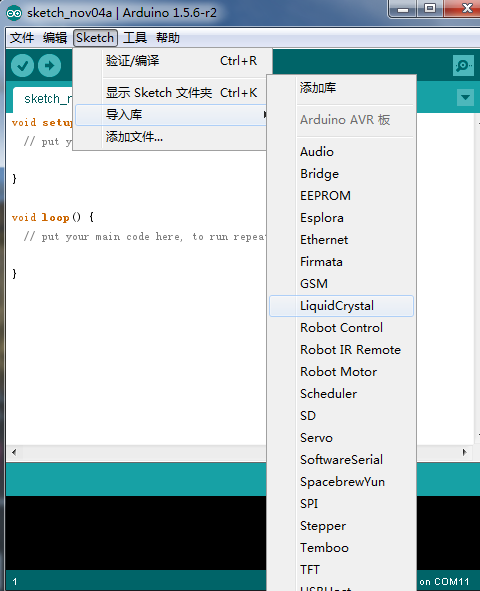This screenshot has width=480, height=591.
Task: Import the Robot Motor library
Action: tap(341, 372)
